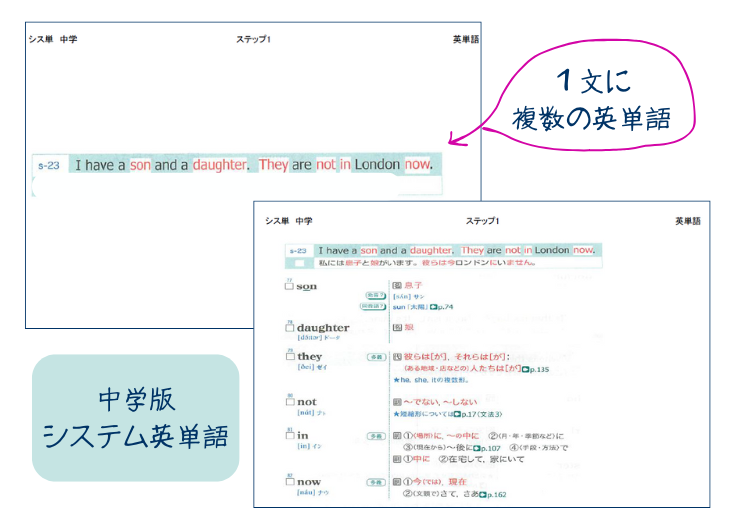
Task: Click the s-23 sentence number on the back page
Action: 297,251
